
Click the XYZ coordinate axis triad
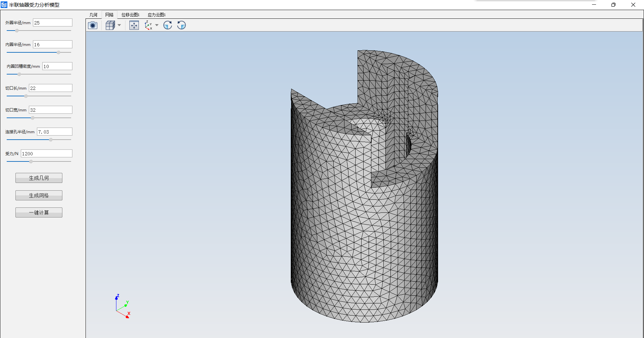(x=122, y=306)
